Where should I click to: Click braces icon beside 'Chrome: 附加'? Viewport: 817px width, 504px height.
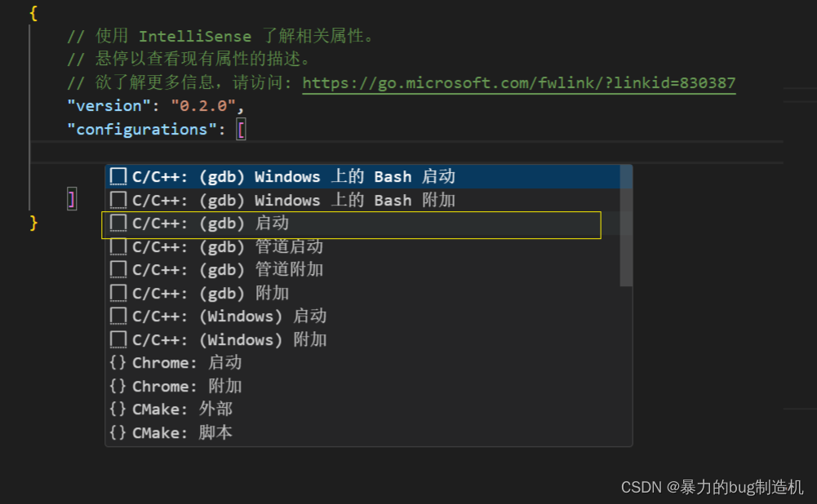tap(118, 387)
